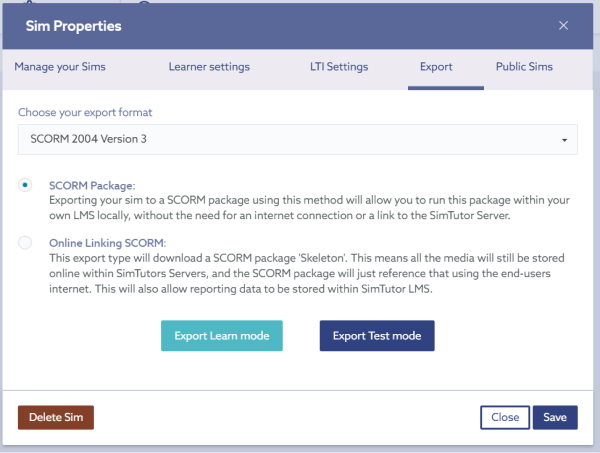Choose the Online Linking SCORM radio button
The image size is (600, 453).
(25, 243)
